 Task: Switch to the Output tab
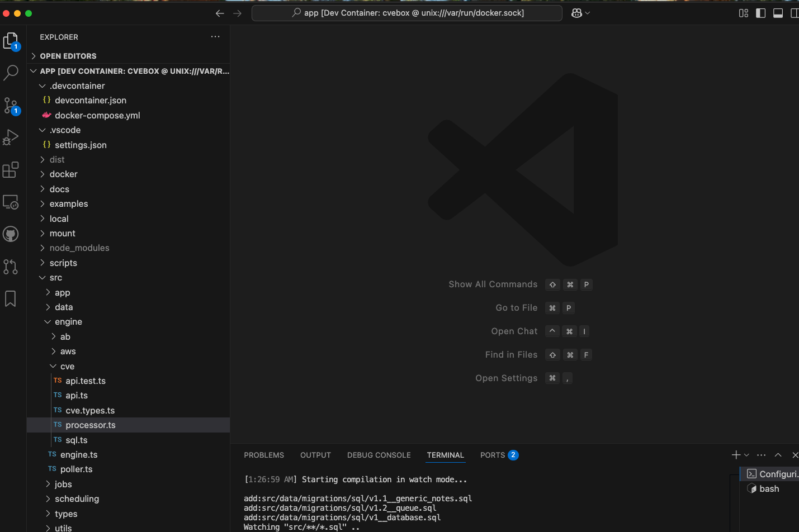tap(315, 455)
